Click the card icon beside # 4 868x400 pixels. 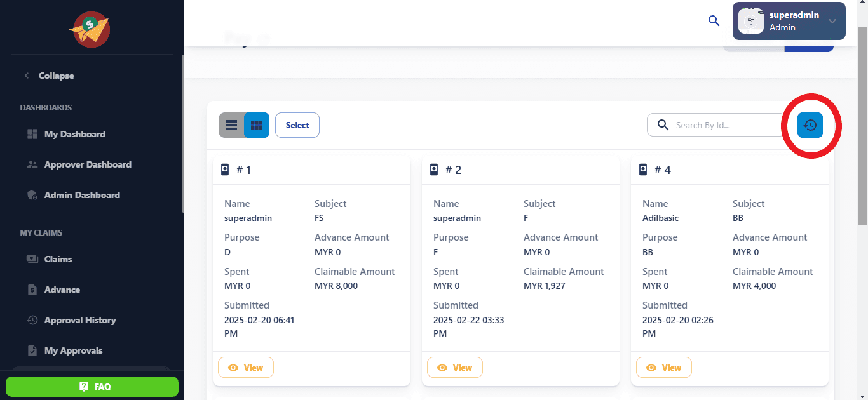click(643, 170)
